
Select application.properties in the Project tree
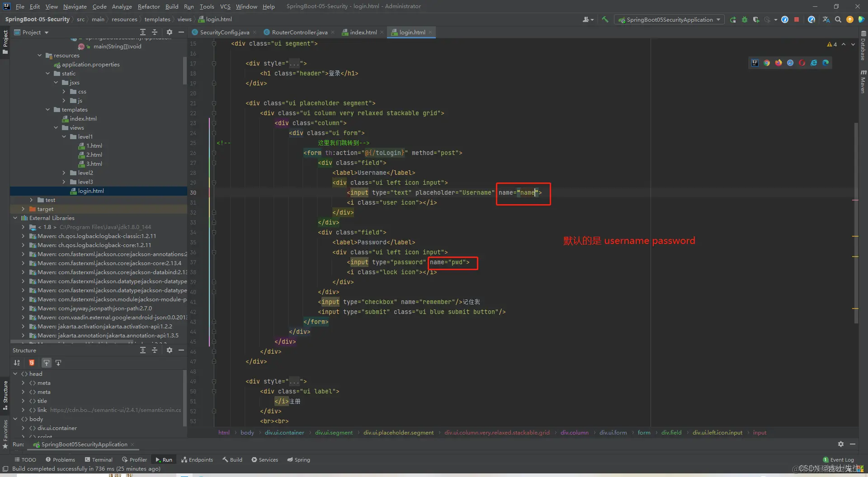pos(87,65)
